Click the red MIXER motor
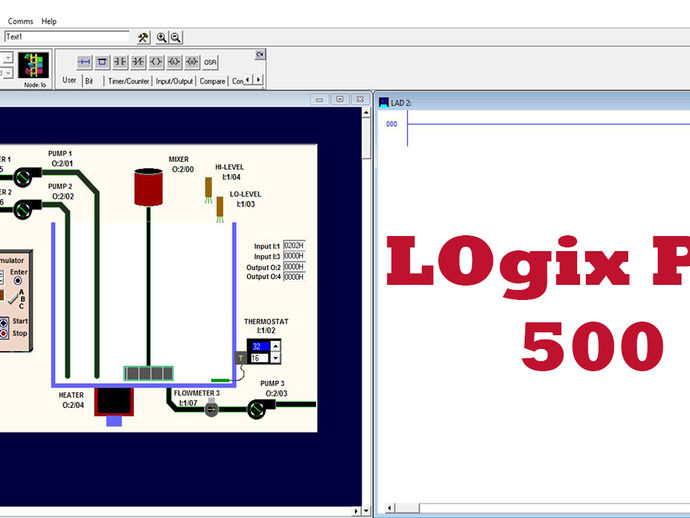Screen dimensions: 690x518 tap(149, 187)
